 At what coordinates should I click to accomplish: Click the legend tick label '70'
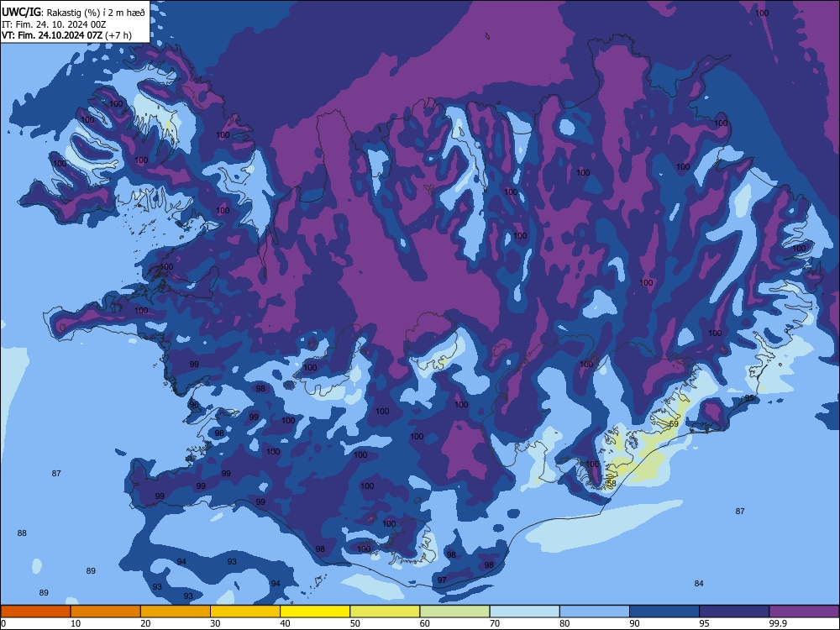(495, 623)
